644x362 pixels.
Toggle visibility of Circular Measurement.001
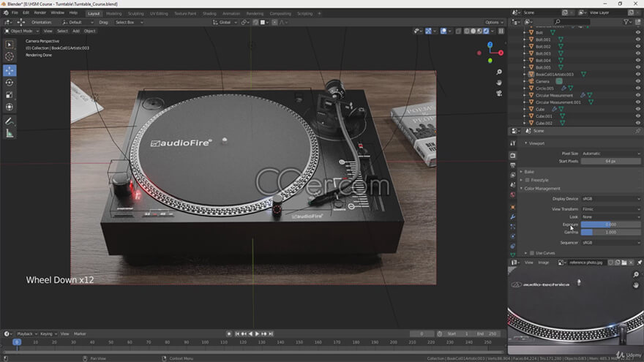(638, 102)
